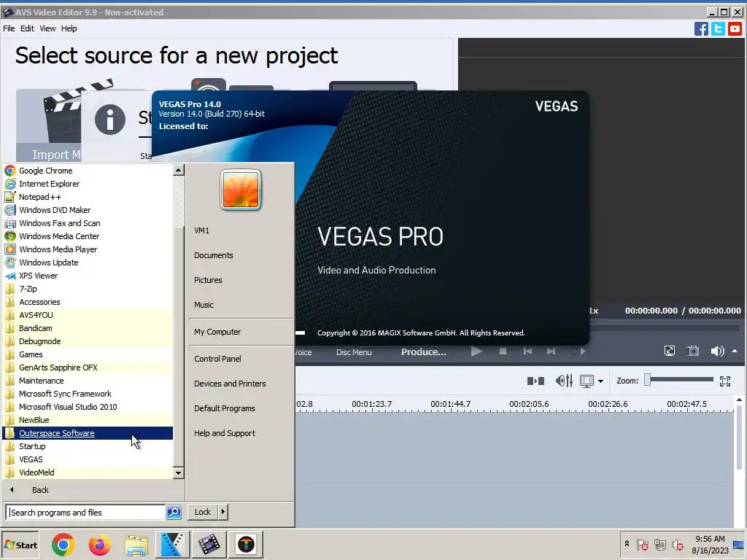This screenshot has height=560, width=747.
Task: Open the VideoMeld folder entry
Action: pos(88,472)
